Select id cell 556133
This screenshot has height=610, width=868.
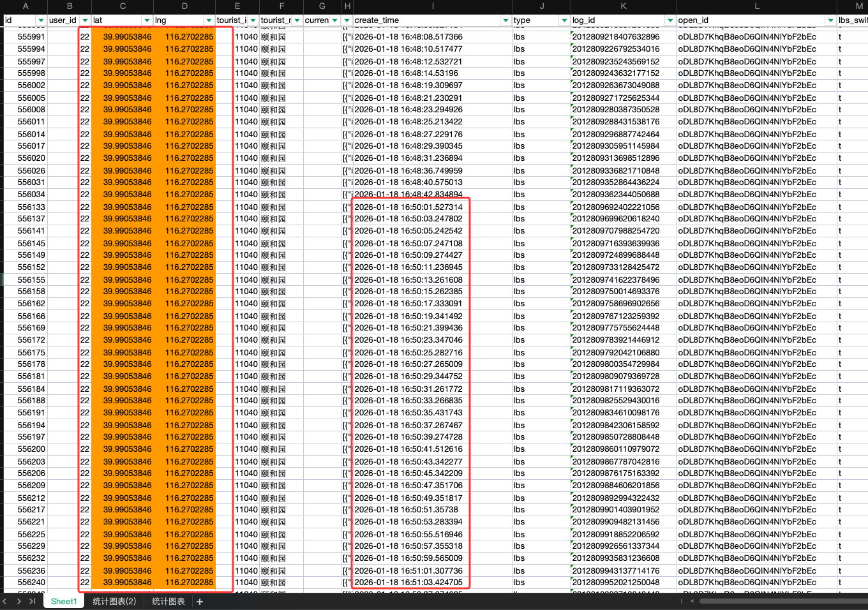tap(26, 207)
